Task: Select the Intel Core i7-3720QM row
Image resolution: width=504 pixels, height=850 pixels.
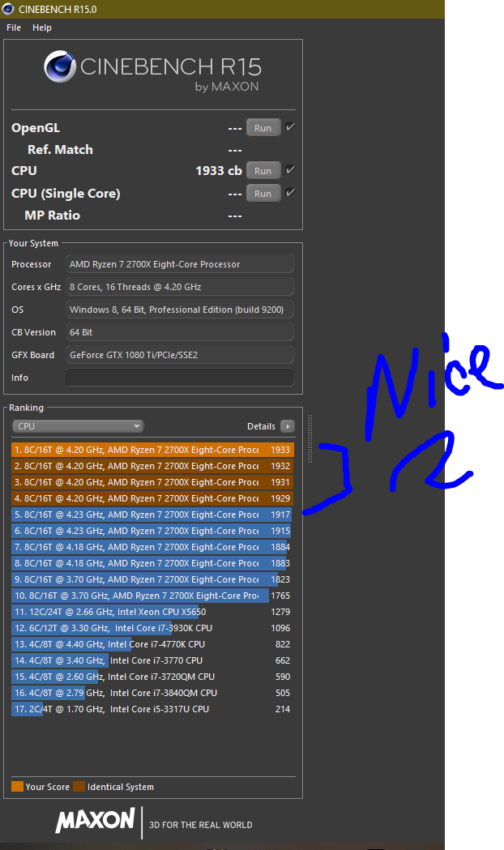Action: pyautogui.click(x=153, y=677)
